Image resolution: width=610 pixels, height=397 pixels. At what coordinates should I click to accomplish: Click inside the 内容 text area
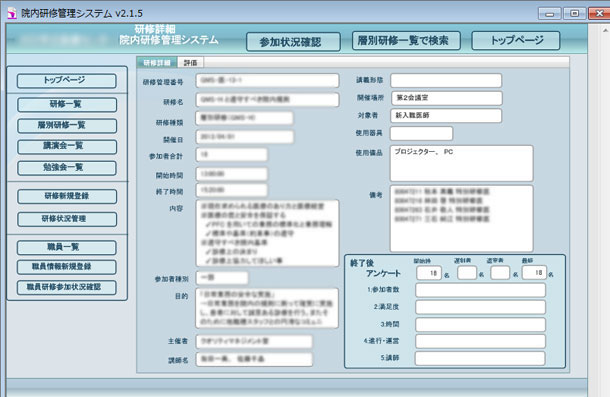point(267,234)
